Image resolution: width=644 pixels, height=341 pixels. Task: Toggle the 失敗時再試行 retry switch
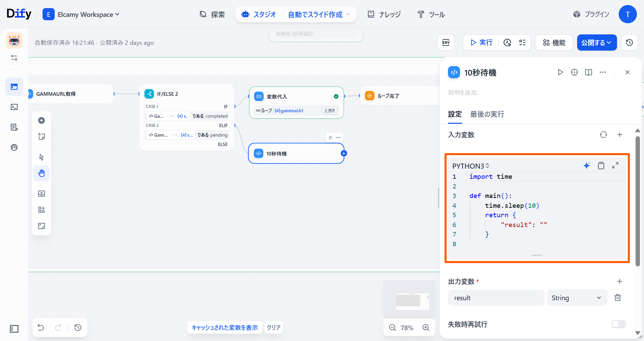[618, 324]
